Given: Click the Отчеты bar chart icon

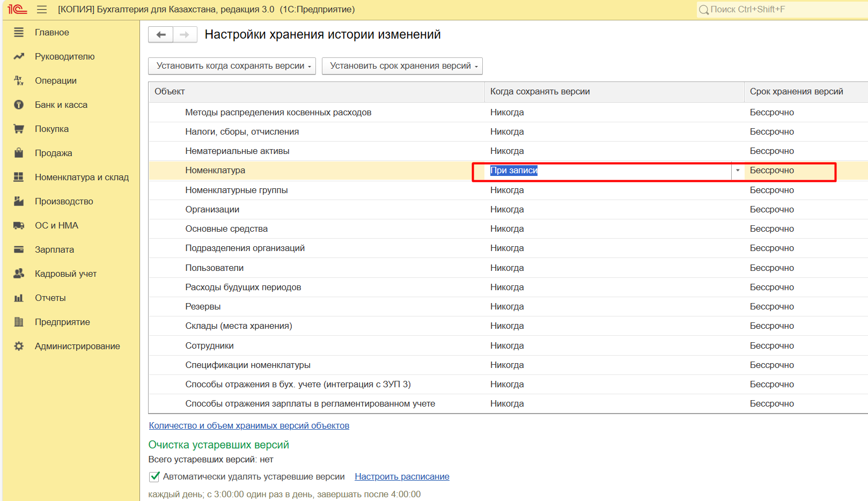Looking at the screenshot, I should pos(19,298).
